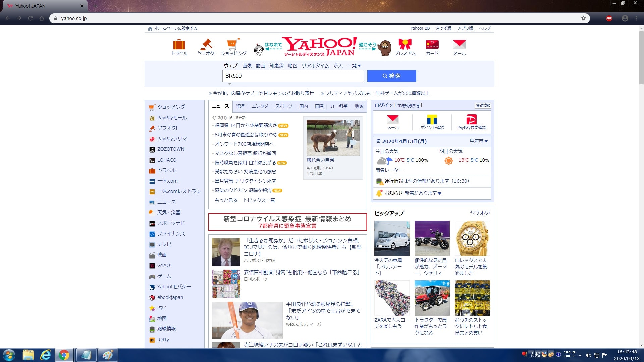Expand the search category 一覧 dropdown
644x362 pixels.
pos(354,66)
